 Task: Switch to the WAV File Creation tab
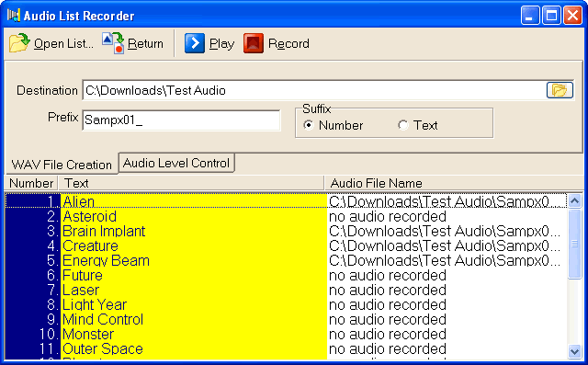click(x=62, y=165)
